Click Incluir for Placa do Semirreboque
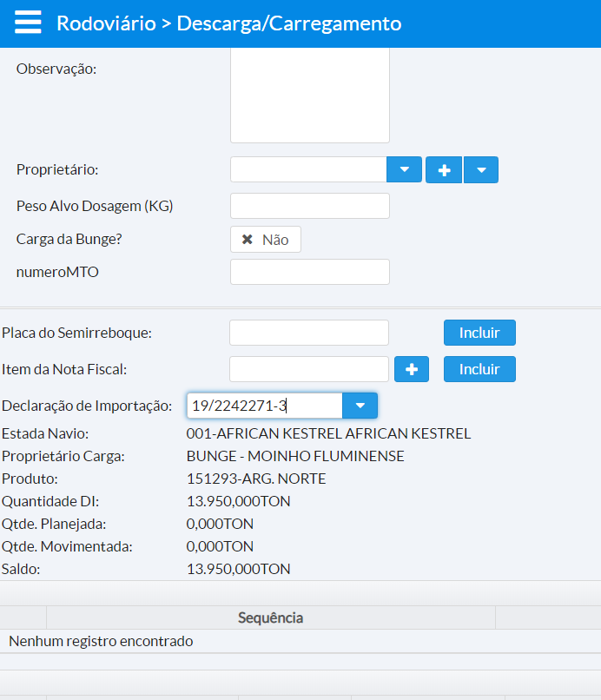 [x=479, y=333]
